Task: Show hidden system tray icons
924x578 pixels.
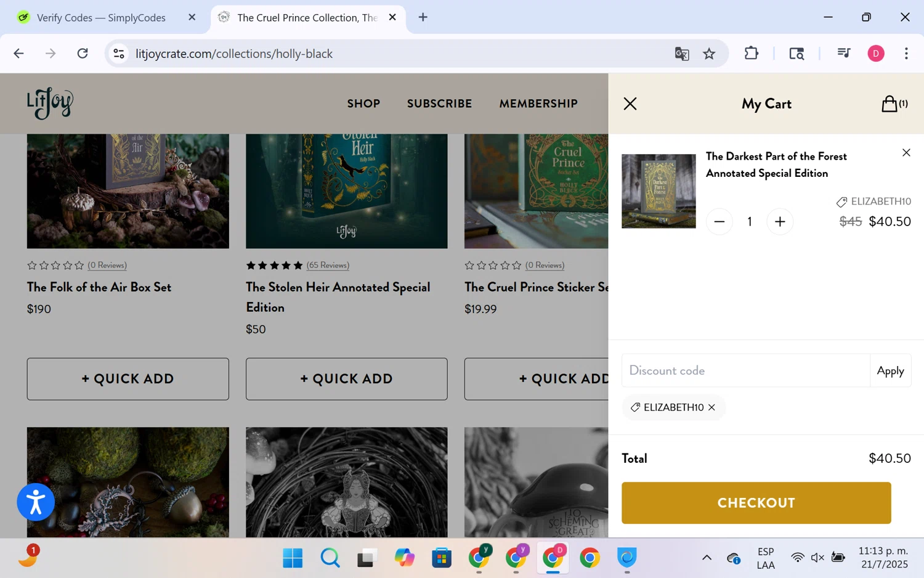Action: tap(707, 558)
